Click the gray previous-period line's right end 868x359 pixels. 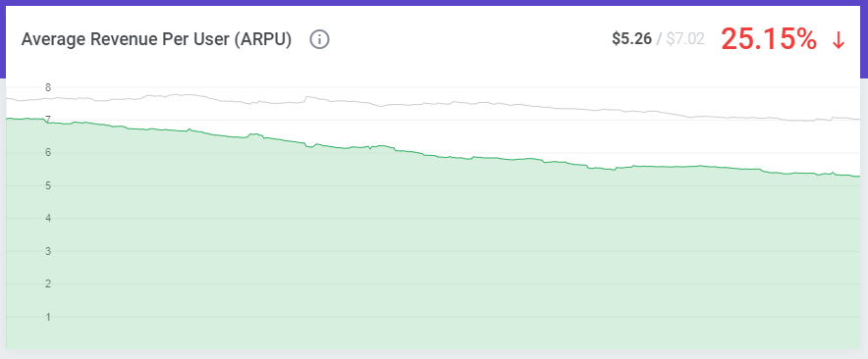pos(858,119)
